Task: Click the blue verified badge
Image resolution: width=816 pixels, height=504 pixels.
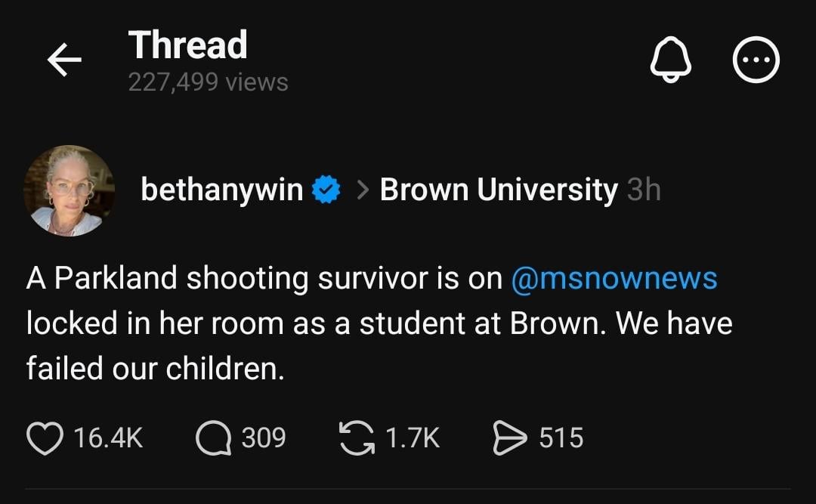Action: coord(326,190)
